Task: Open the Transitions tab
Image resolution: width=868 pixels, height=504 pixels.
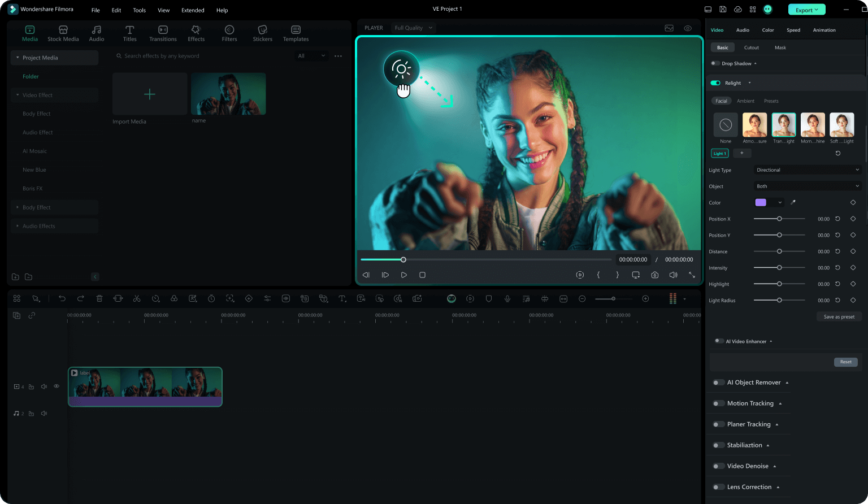Action: (x=163, y=33)
